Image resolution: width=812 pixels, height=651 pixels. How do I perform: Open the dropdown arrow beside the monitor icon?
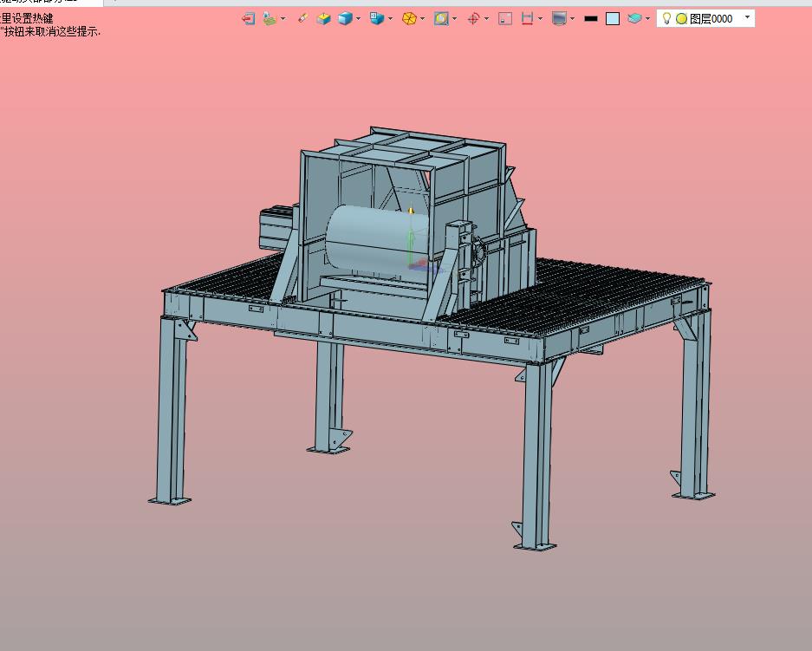[x=572, y=19]
